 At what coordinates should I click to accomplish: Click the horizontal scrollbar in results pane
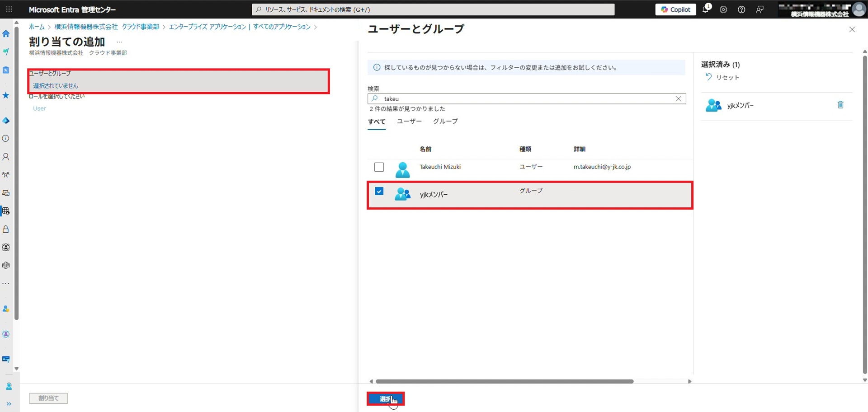(504, 381)
